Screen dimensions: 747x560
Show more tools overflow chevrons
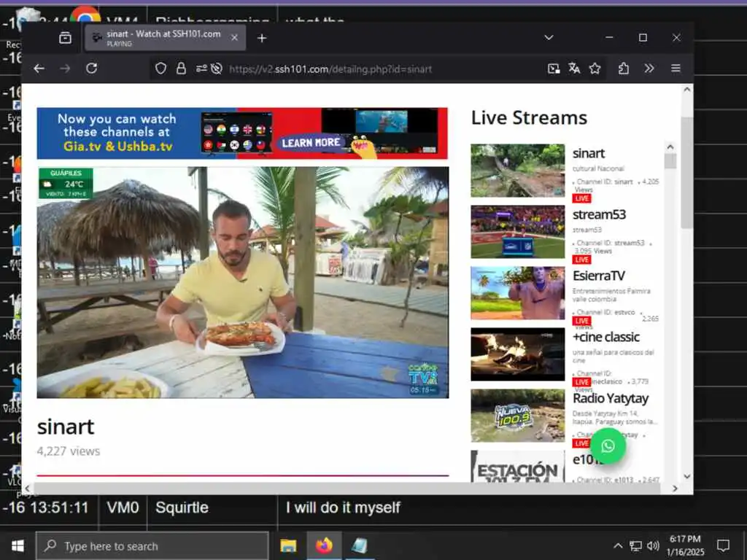click(x=649, y=69)
